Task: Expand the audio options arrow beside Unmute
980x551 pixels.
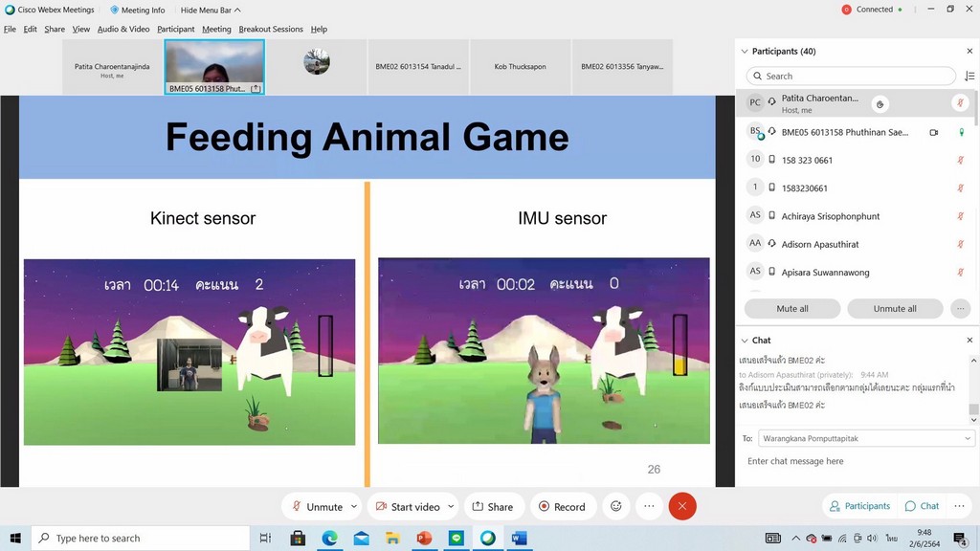Action: point(354,507)
